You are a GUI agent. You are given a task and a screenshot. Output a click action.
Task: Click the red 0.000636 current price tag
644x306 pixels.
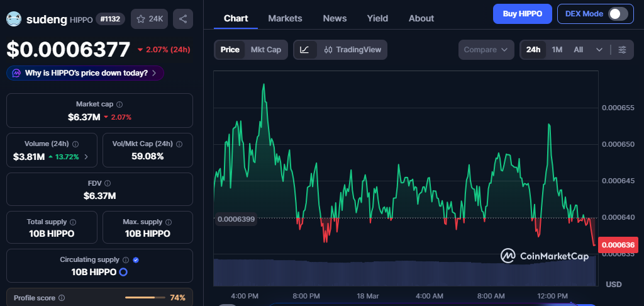(x=619, y=245)
